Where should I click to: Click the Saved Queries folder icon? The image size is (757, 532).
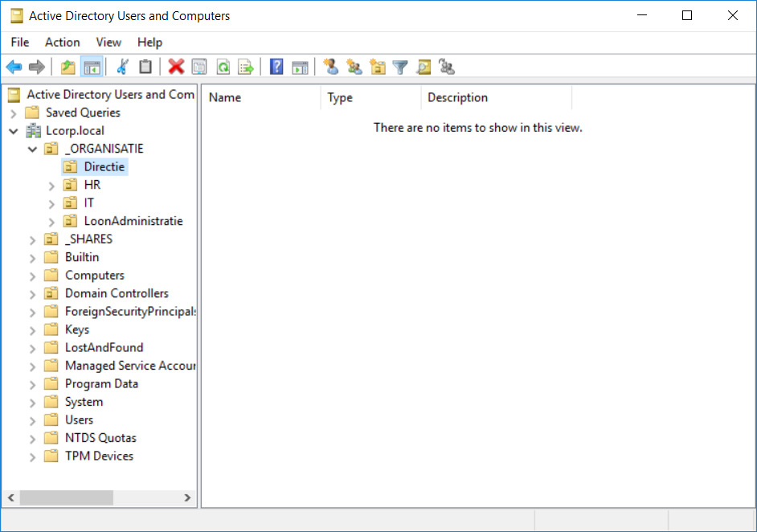coord(32,113)
